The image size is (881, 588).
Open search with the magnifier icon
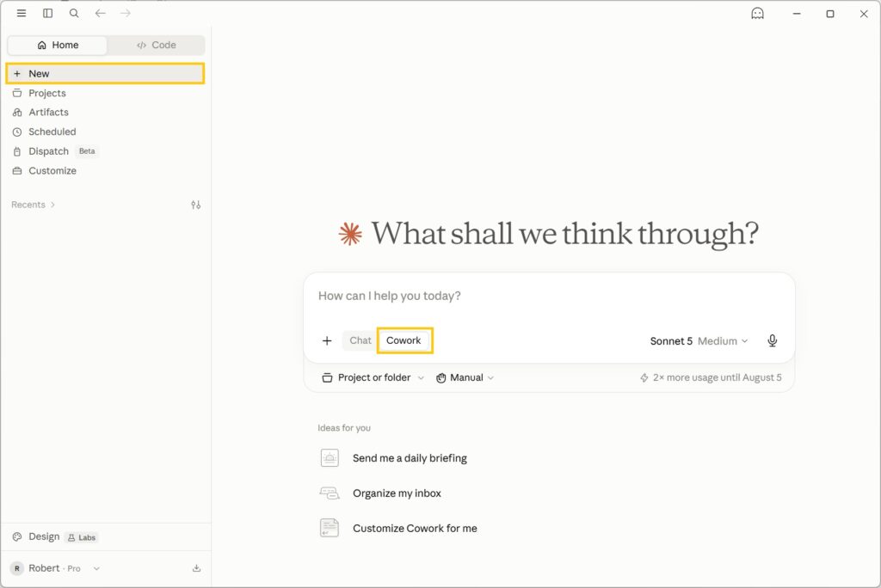tap(74, 13)
